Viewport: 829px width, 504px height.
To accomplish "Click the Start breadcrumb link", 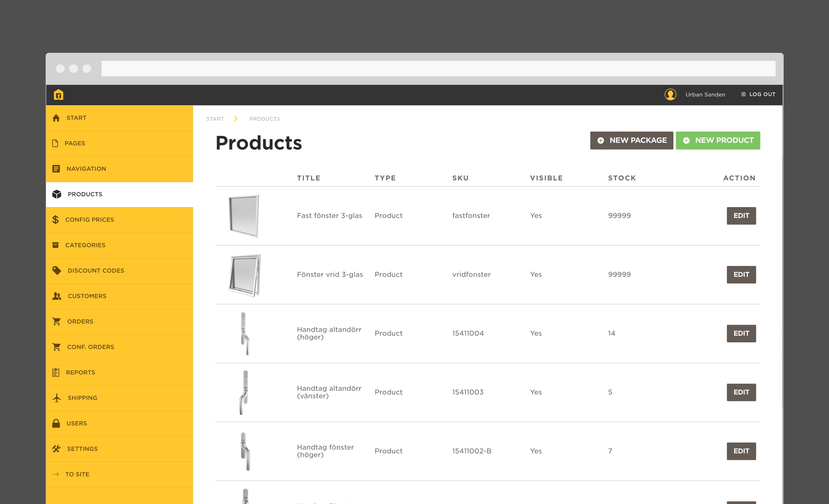I will pyautogui.click(x=215, y=119).
